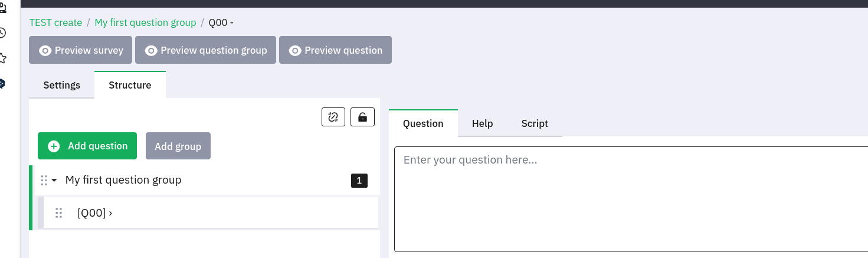Collapse the My first question group arrow
This screenshot has height=258, width=868.
point(54,181)
